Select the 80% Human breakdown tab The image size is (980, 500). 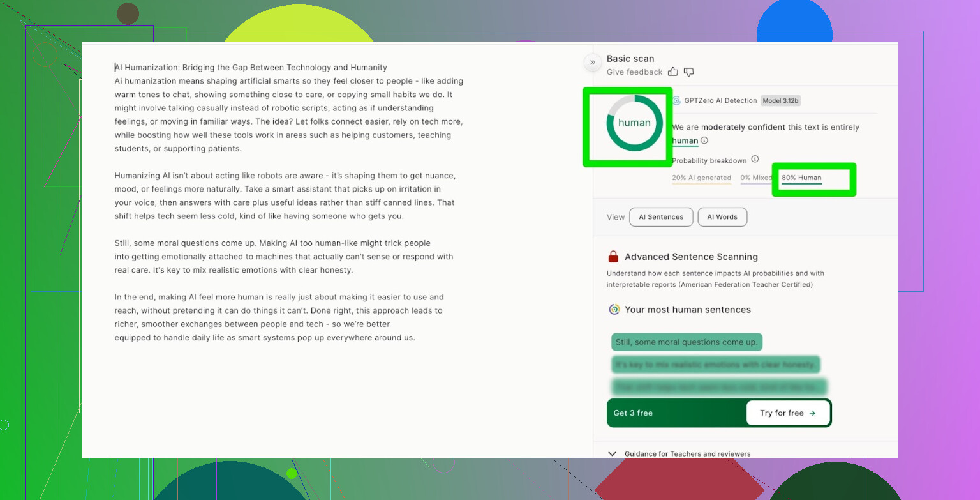801,178
